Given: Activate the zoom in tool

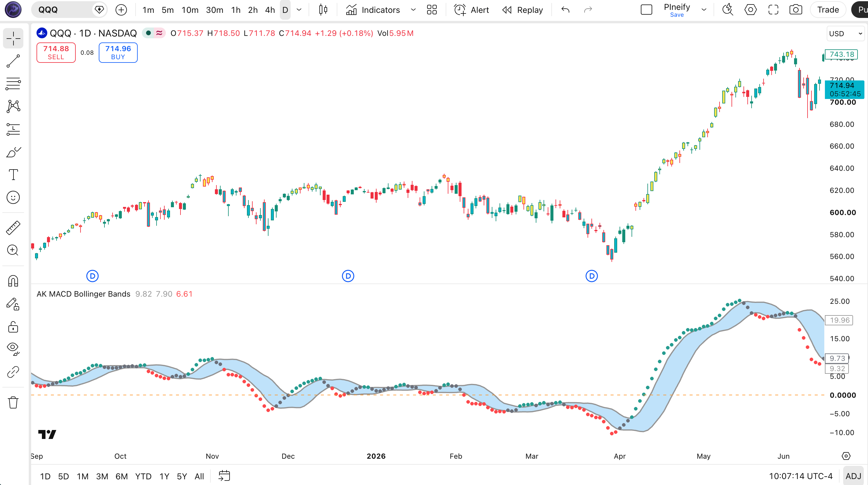Looking at the screenshot, I should coord(13,250).
